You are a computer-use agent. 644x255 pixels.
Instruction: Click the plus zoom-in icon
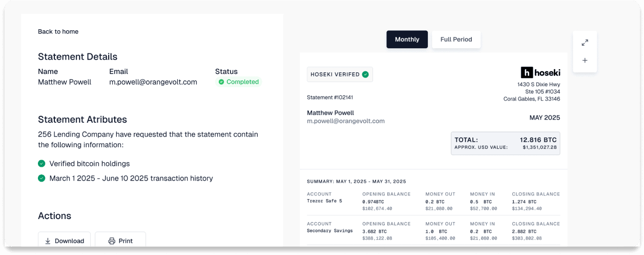point(585,61)
